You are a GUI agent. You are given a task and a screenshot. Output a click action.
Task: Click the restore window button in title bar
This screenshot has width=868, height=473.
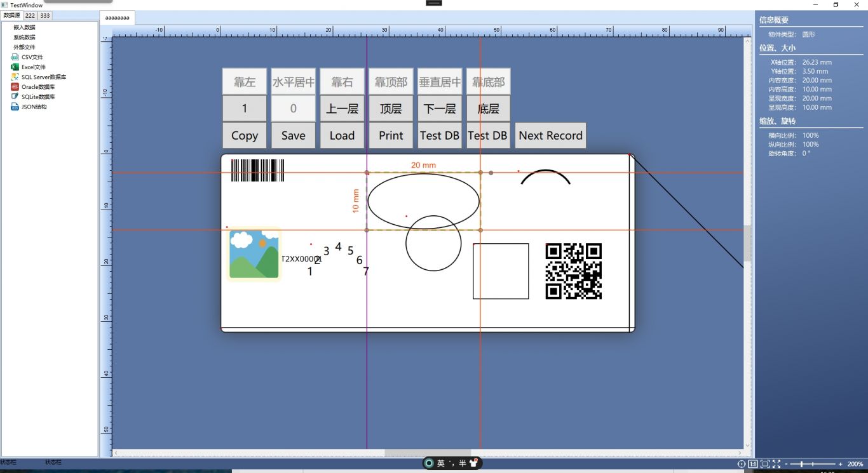[x=836, y=4]
